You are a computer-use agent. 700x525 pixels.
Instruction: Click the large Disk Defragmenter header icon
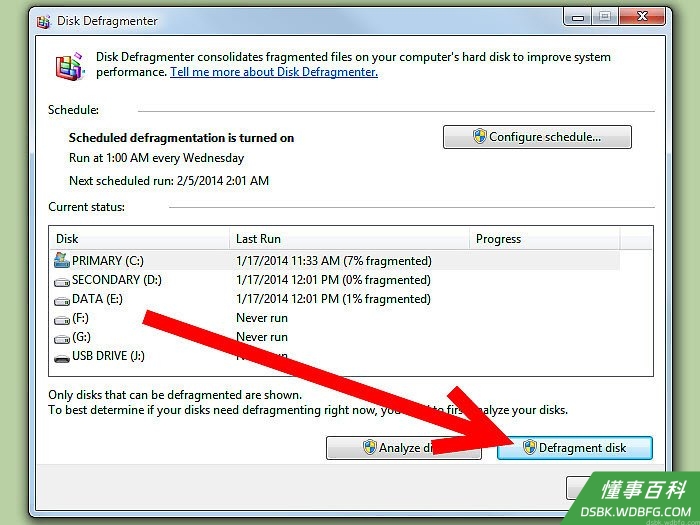(70, 66)
